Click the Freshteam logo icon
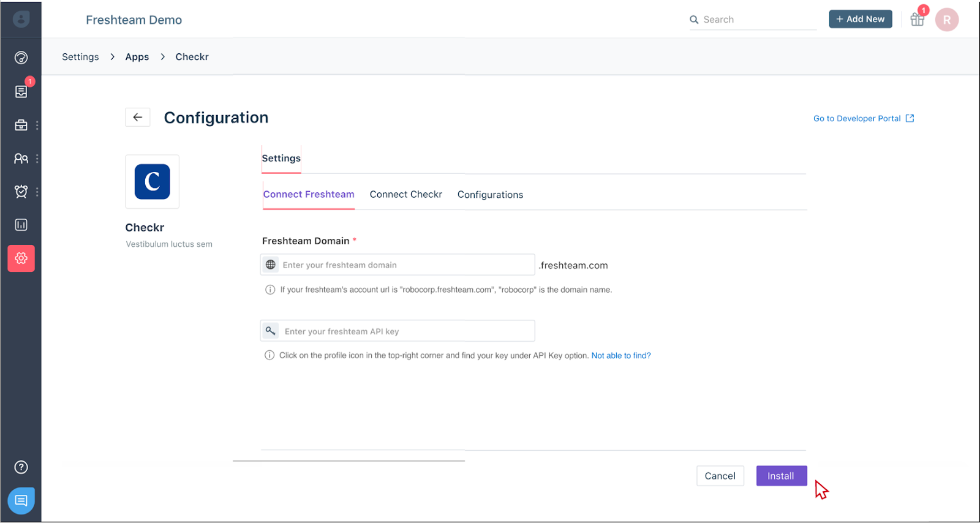The height and width of the screenshot is (523, 980). (21, 19)
